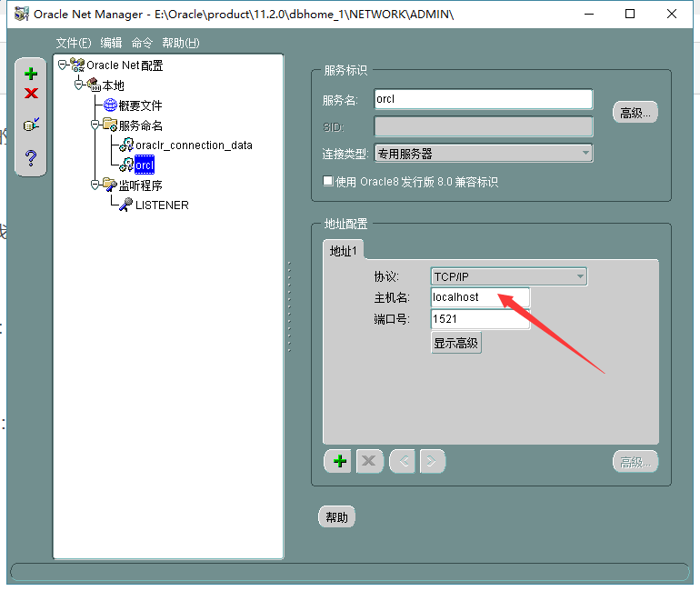Click the grey X remove address button
This screenshot has height=591, width=700.
click(369, 461)
